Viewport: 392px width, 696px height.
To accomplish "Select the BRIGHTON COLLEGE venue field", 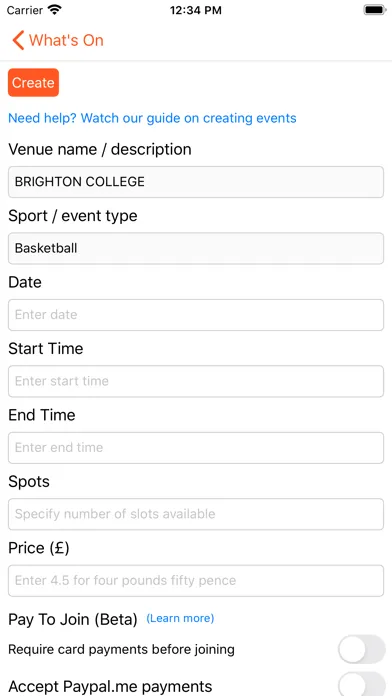I will [196, 182].
